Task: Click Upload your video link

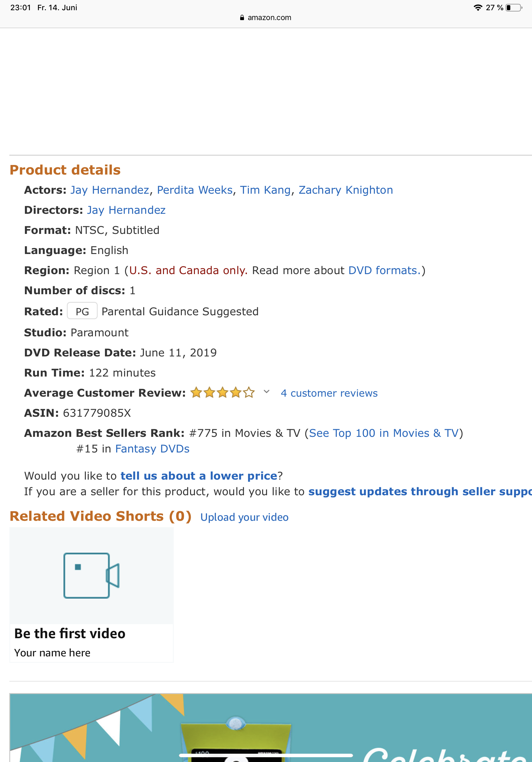Action: coord(244,517)
